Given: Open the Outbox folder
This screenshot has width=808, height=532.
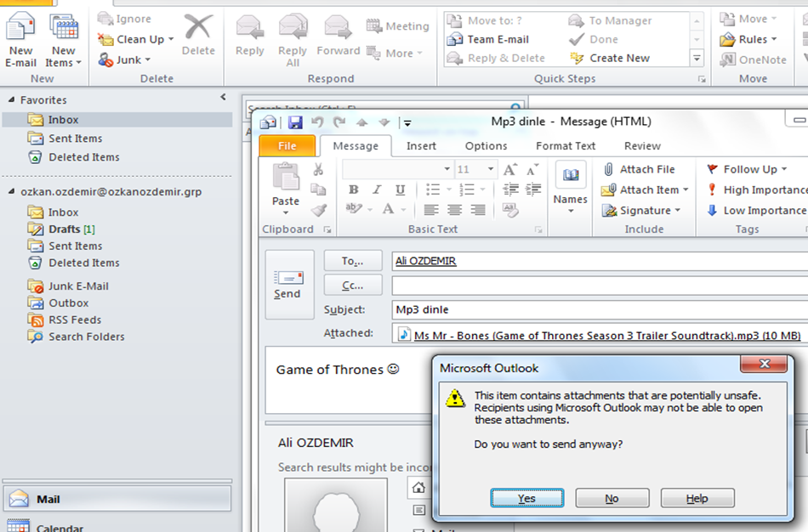Looking at the screenshot, I should pos(58,303).
